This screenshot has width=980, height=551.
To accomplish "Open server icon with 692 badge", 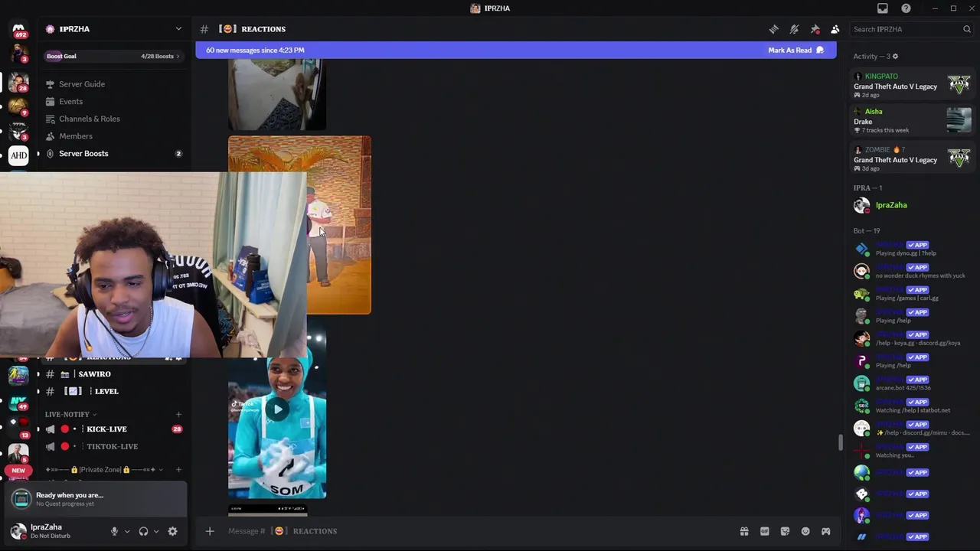I will pyautogui.click(x=18, y=31).
